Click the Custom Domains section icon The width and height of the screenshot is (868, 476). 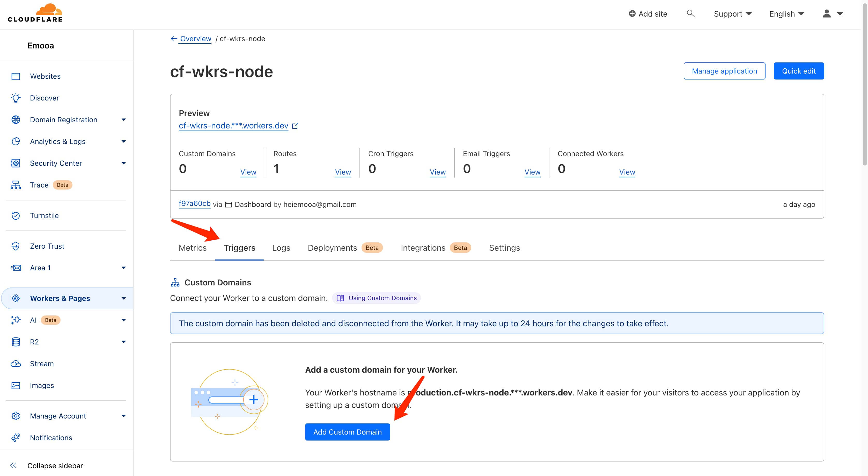click(x=175, y=283)
